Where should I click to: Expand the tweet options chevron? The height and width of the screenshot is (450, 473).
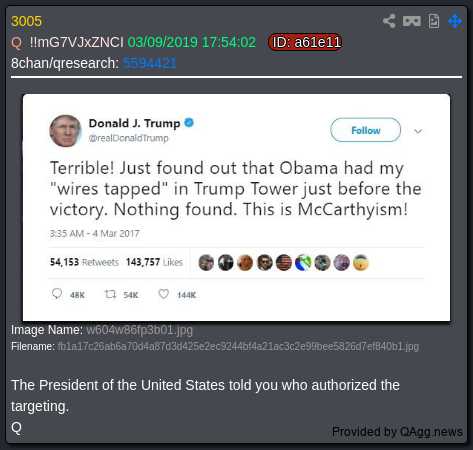coord(418,131)
